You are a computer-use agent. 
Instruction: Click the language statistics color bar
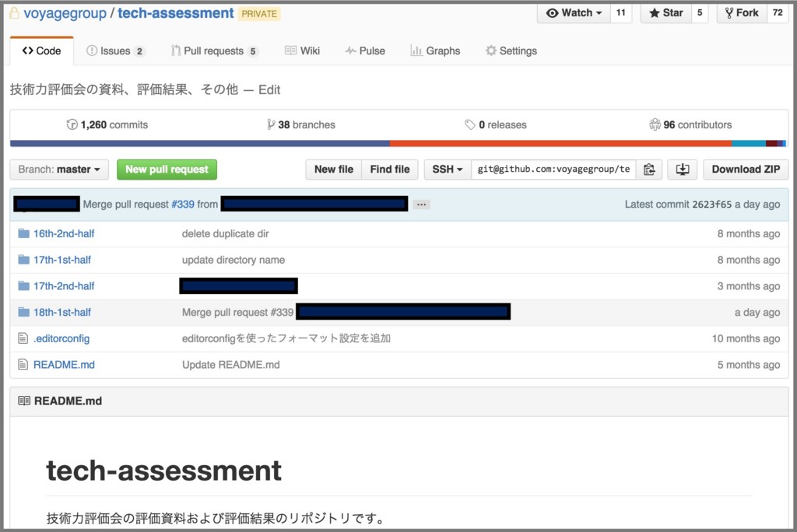[x=398, y=144]
